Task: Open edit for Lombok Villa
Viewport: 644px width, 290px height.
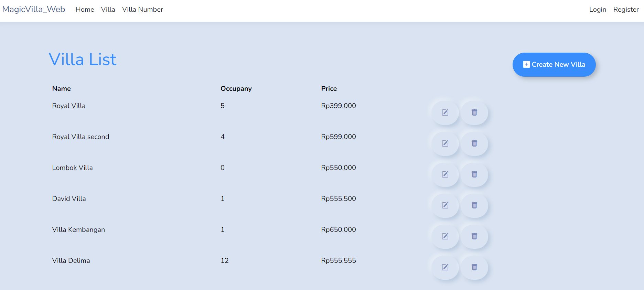Action: (445, 174)
